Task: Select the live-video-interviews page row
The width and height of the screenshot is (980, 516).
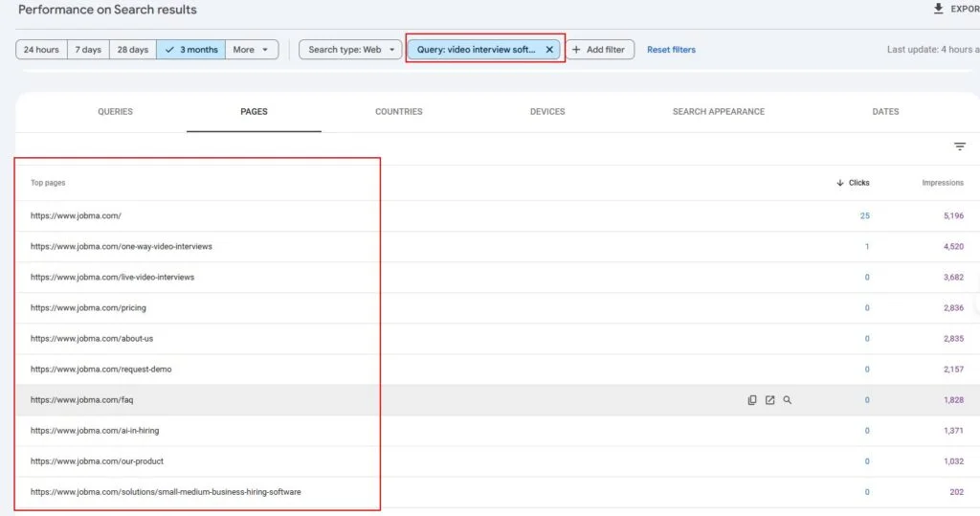Action: 498,277
